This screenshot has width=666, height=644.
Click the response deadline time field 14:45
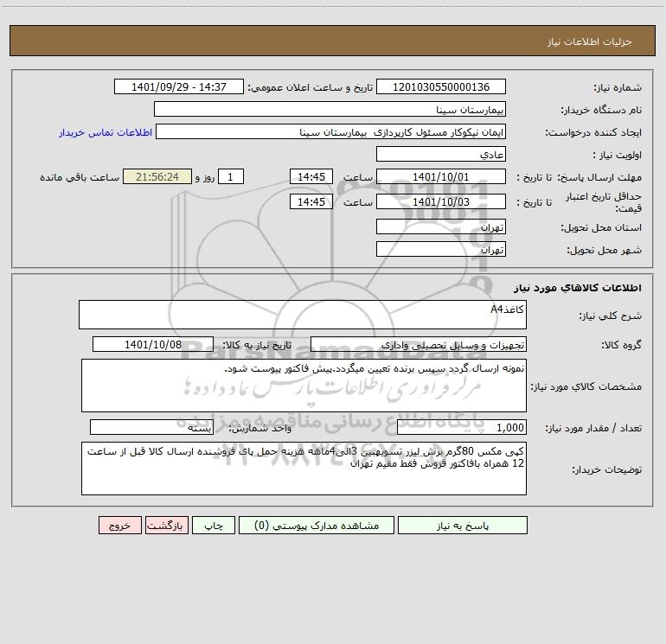311,176
